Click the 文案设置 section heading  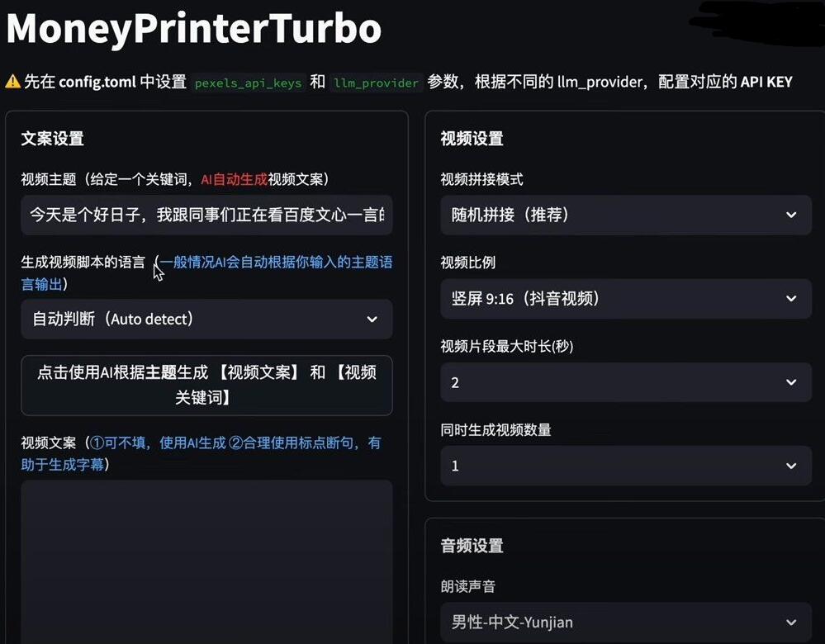52,139
